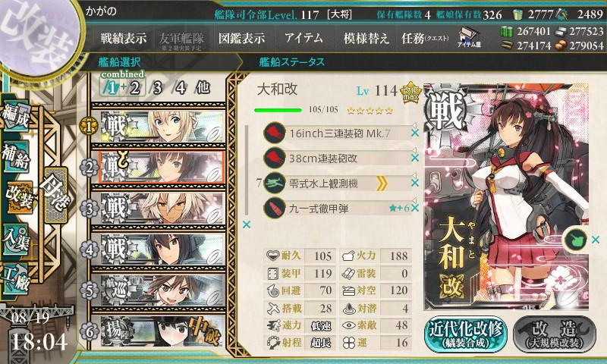Open the 模様替え furniture change menu
This screenshot has width=607, height=364.
(366, 38)
